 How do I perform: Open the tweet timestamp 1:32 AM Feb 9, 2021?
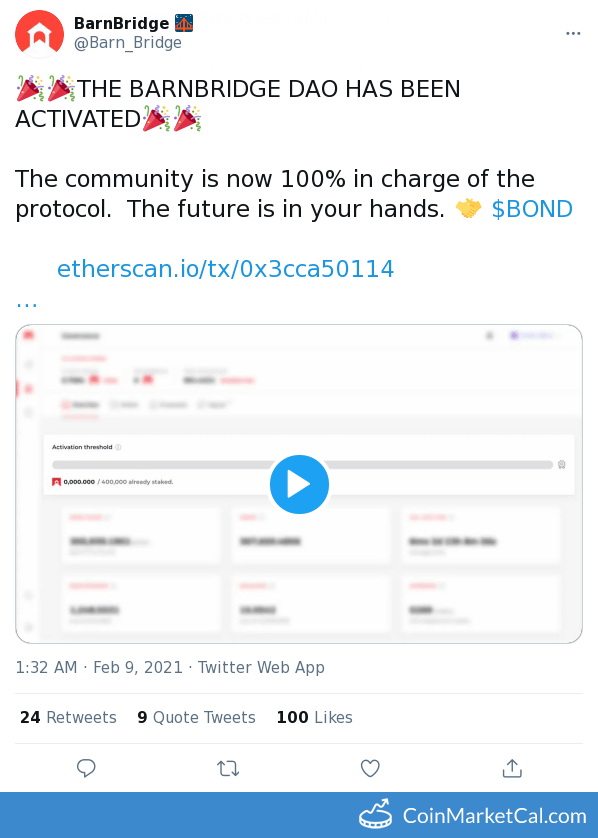click(x=99, y=668)
